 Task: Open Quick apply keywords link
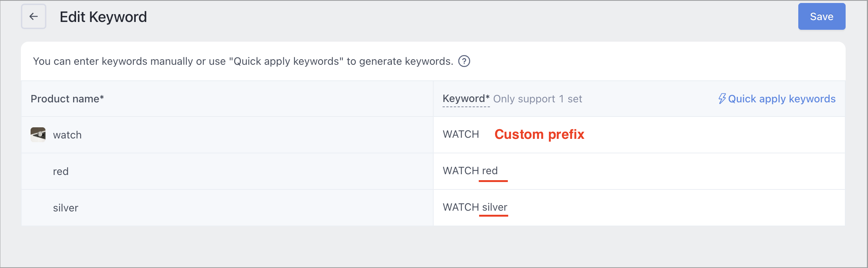click(777, 99)
